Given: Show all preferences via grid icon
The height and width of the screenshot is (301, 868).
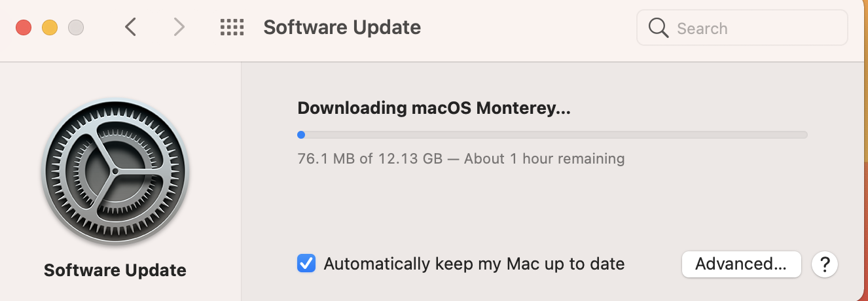Looking at the screenshot, I should 232,27.
